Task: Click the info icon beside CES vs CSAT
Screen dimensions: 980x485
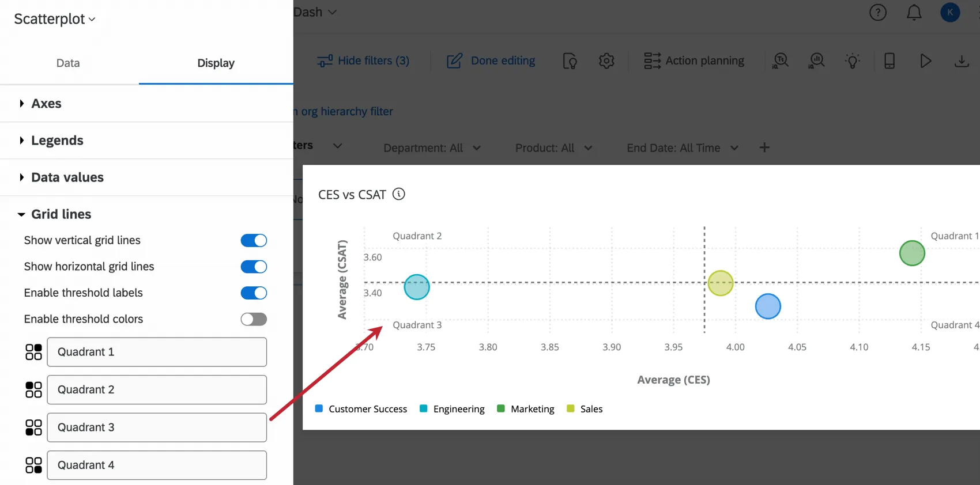Action: point(399,194)
